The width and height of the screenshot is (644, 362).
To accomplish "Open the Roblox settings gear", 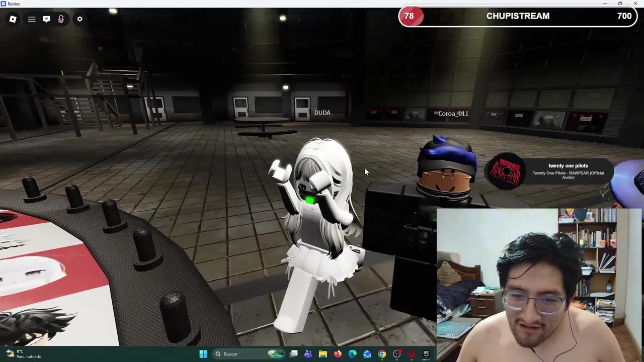I will (x=79, y=19).
